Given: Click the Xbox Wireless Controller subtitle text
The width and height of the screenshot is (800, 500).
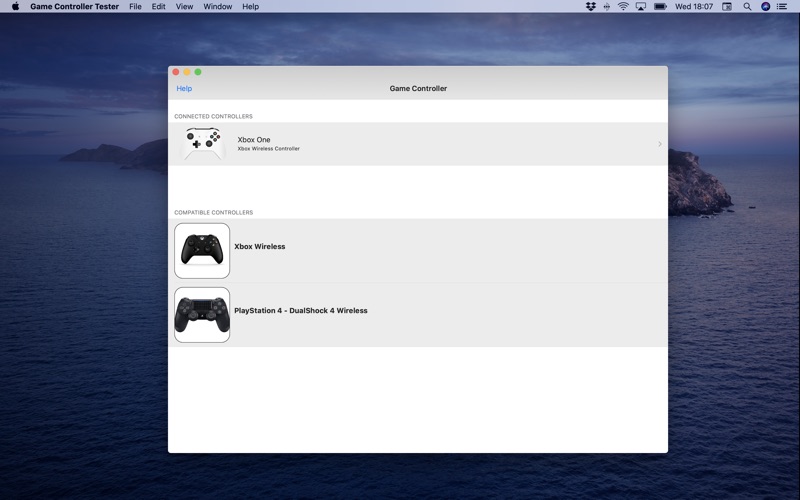Looking at the screenshot, I should point(268,148).
